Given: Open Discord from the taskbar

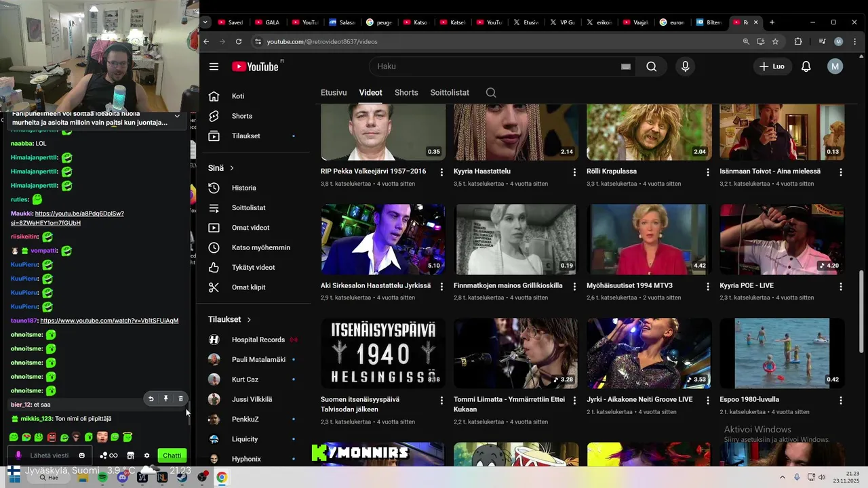Looking at the screenshot, I should point(122,478).
